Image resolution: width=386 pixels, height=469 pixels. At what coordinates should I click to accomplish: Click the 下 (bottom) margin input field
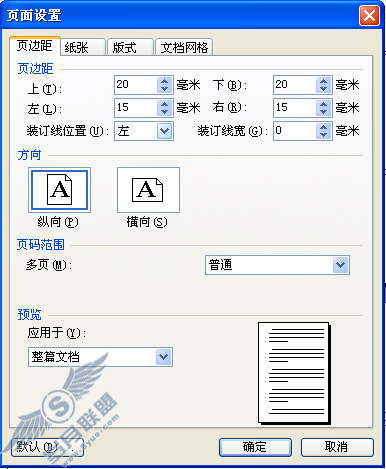click(294, 85)
